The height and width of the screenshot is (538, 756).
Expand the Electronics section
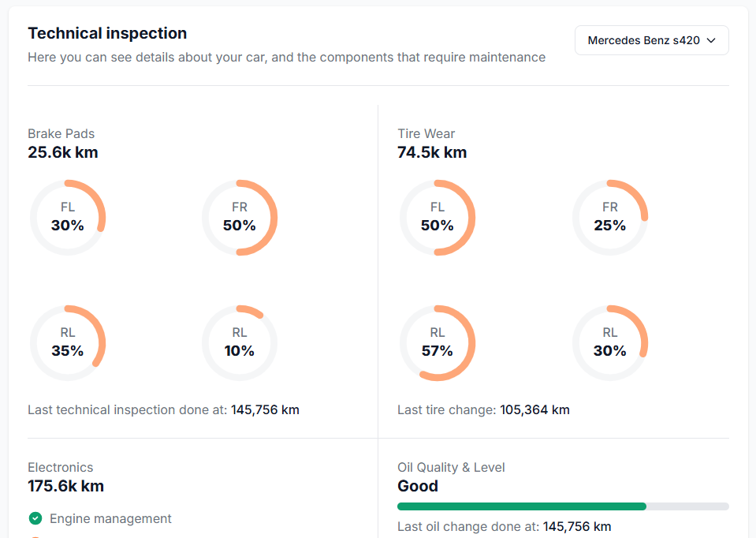click(x=60, y=467)
